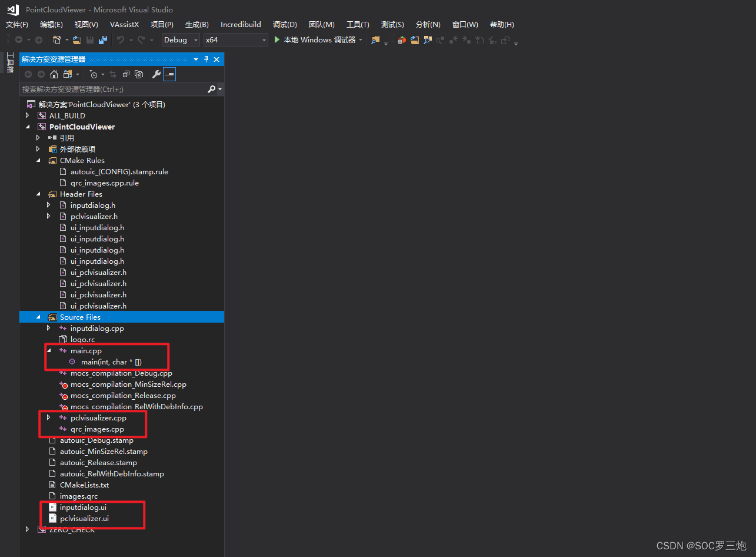Open the 工具(T) menu

click(358, 24)
